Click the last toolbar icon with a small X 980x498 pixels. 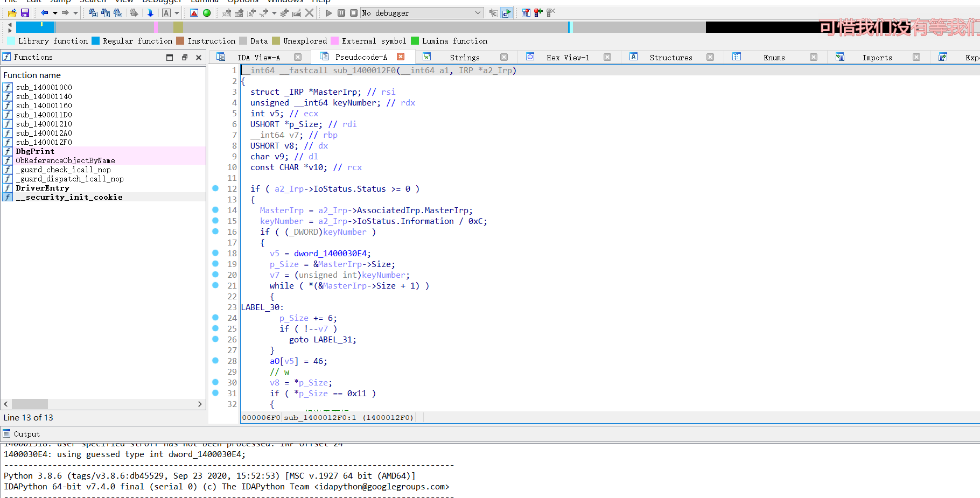[x=550, y=13]
